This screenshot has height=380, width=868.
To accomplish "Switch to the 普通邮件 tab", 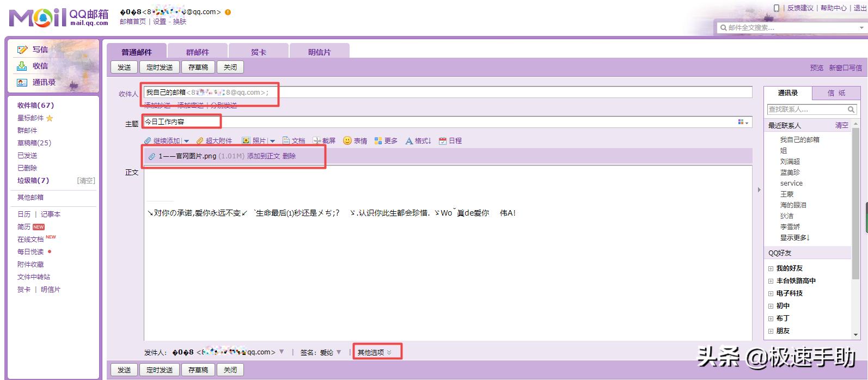I will pos(137,52).
